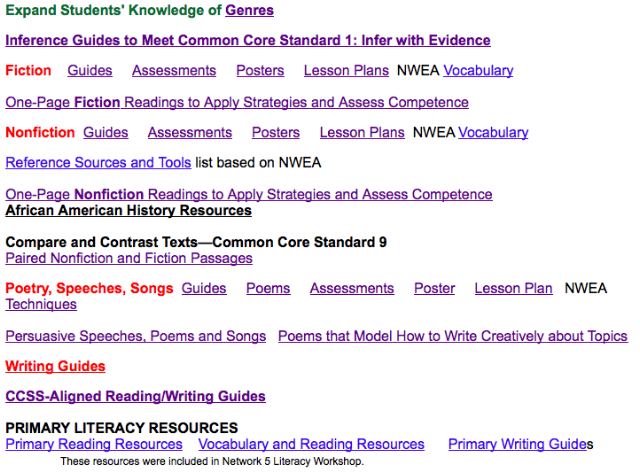The height and width of the screenshot is (473, 640).
Task: Open the Nonfiction Guides link
Action: [x=106, y=133]
